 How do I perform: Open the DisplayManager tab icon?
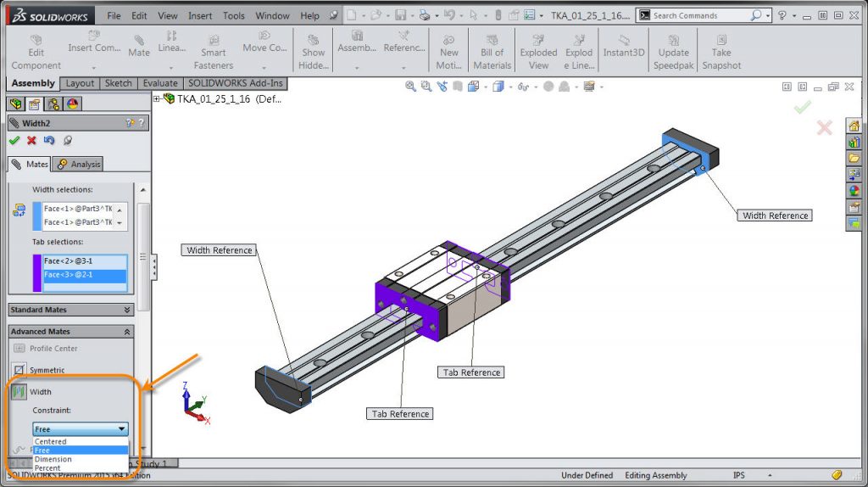click(73, 104)
